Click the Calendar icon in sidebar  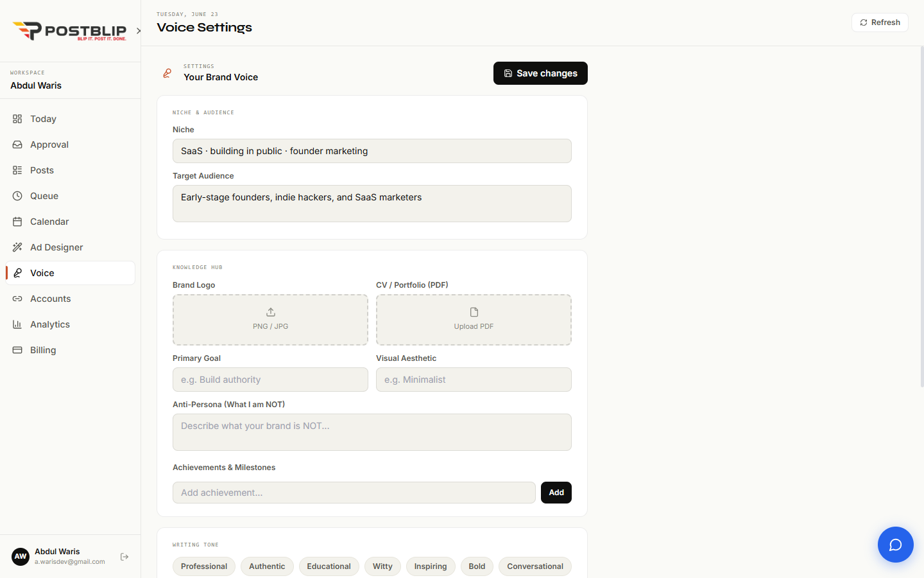[x=17, y=222]
